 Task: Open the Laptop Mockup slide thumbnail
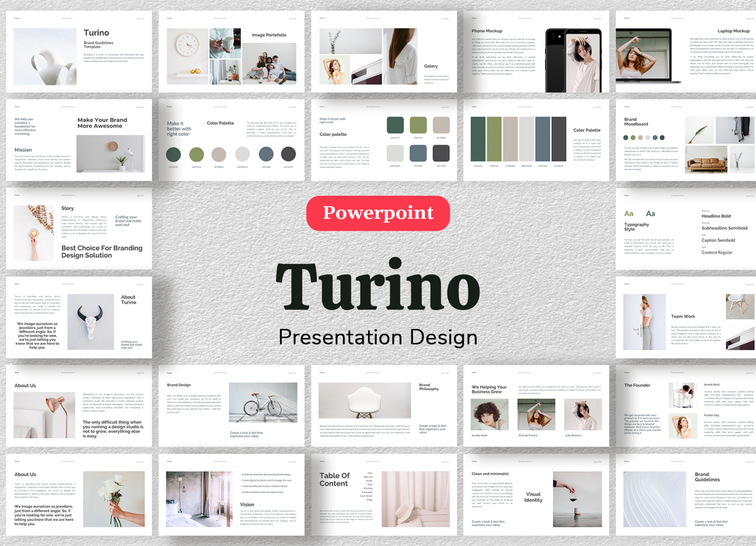(685, 52)
